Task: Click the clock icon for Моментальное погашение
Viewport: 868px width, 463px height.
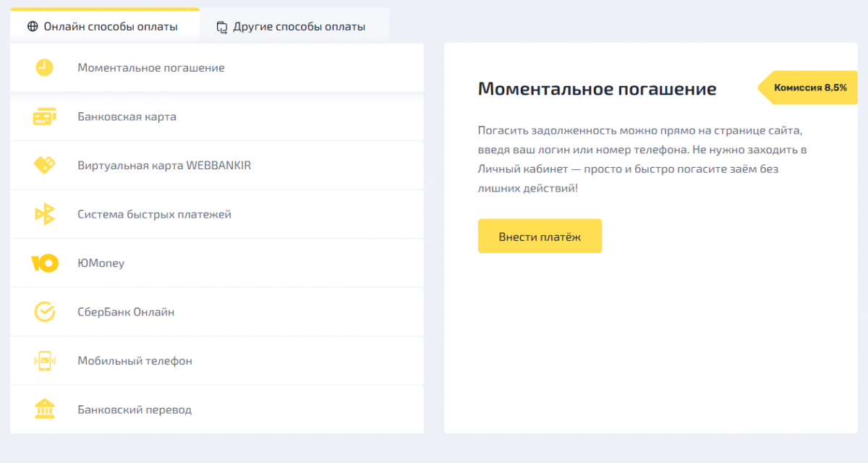Action: point(44,67)
